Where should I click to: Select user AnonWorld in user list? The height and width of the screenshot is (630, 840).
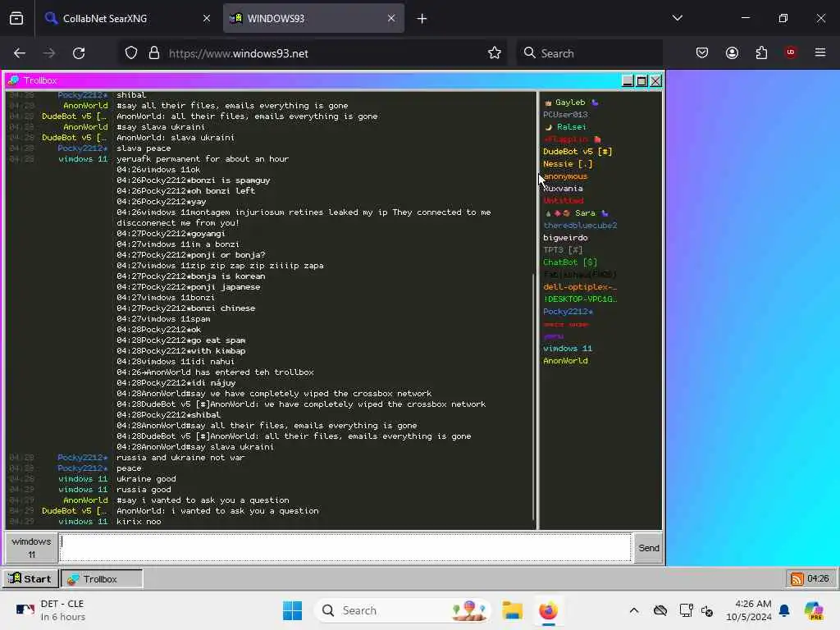tap(565, 361)
